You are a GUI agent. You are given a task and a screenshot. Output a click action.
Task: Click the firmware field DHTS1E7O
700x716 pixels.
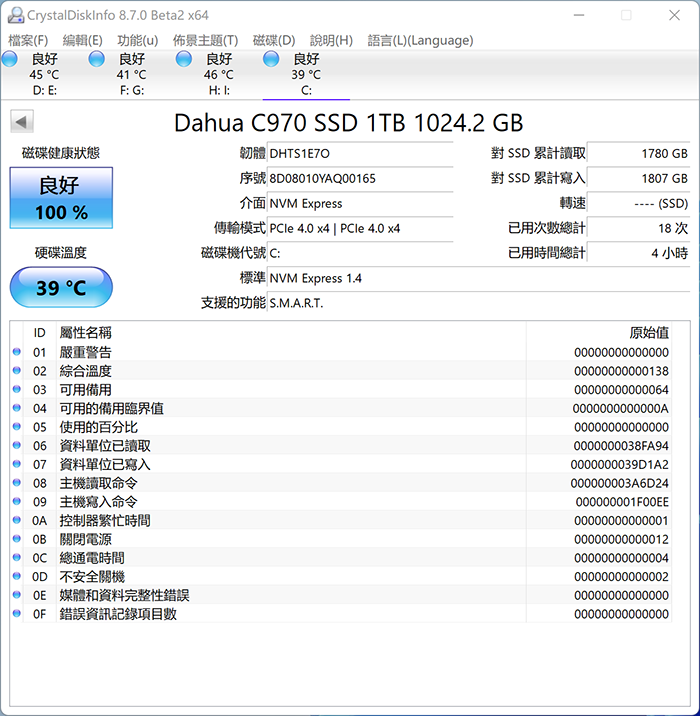tap(360, 153)
